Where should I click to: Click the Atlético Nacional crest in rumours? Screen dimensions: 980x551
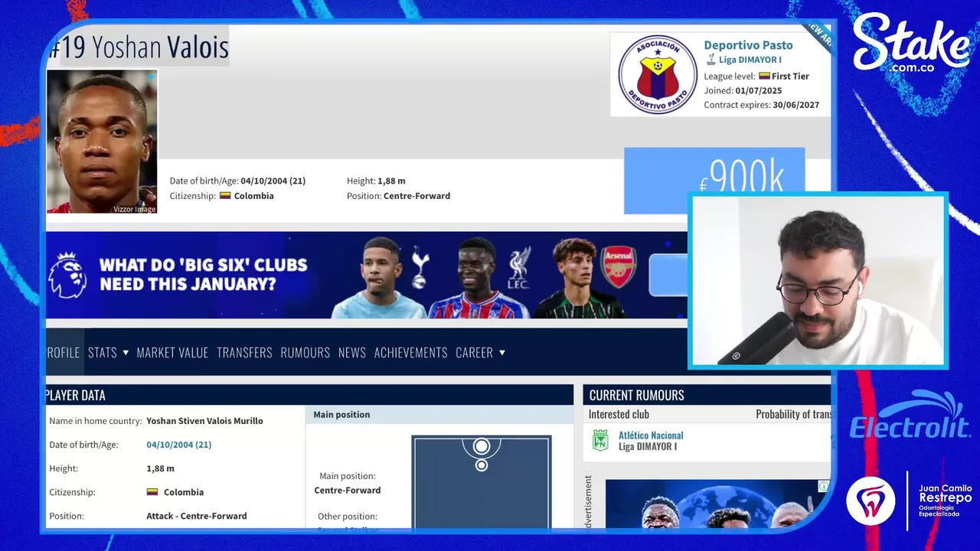coord(601,440)
